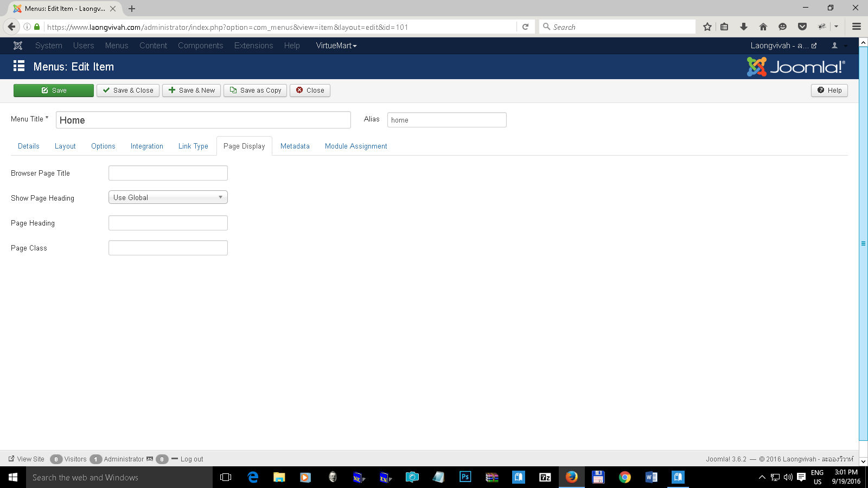
Task: Open the View Site link
Action: pyautogui.click(x=27, y=459)
